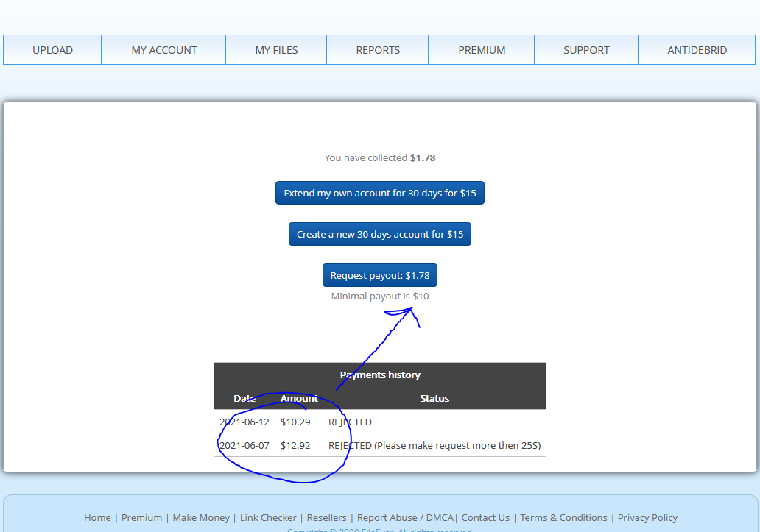Open the Make Money link
This screenshot has height=532, width=760.
pyautogui.click(x=200, y=517)
